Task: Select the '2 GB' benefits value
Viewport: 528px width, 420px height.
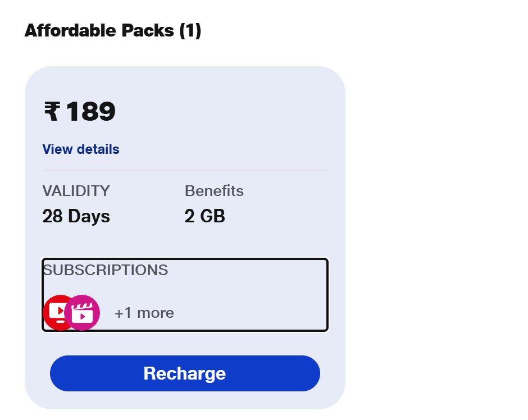Action: 205,216
